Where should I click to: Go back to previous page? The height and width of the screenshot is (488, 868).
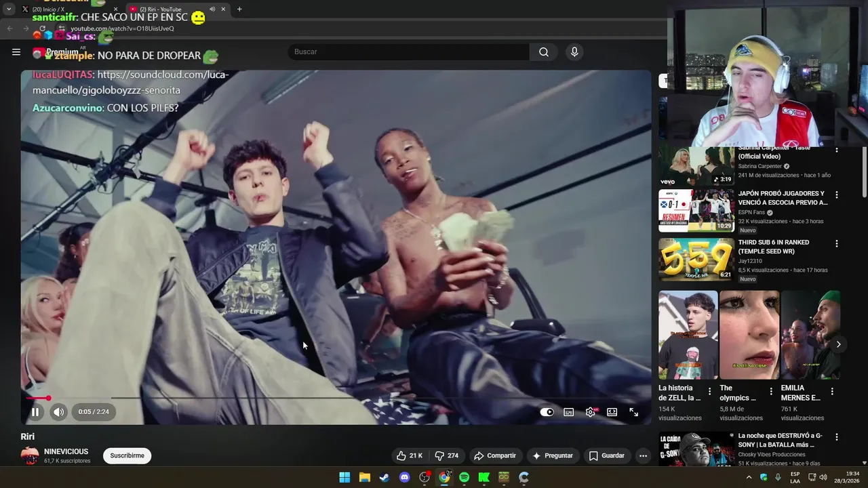[x=9, y=28]
